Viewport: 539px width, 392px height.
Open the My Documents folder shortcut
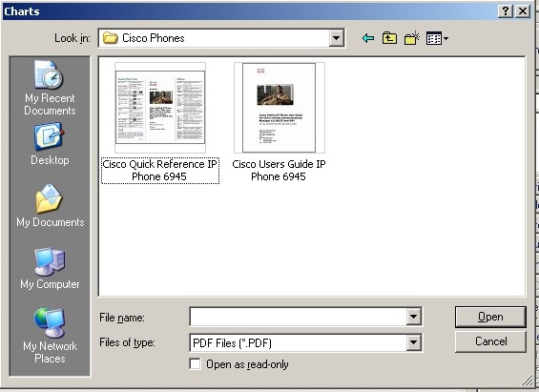pyautogui.click(x=50, y=206)
